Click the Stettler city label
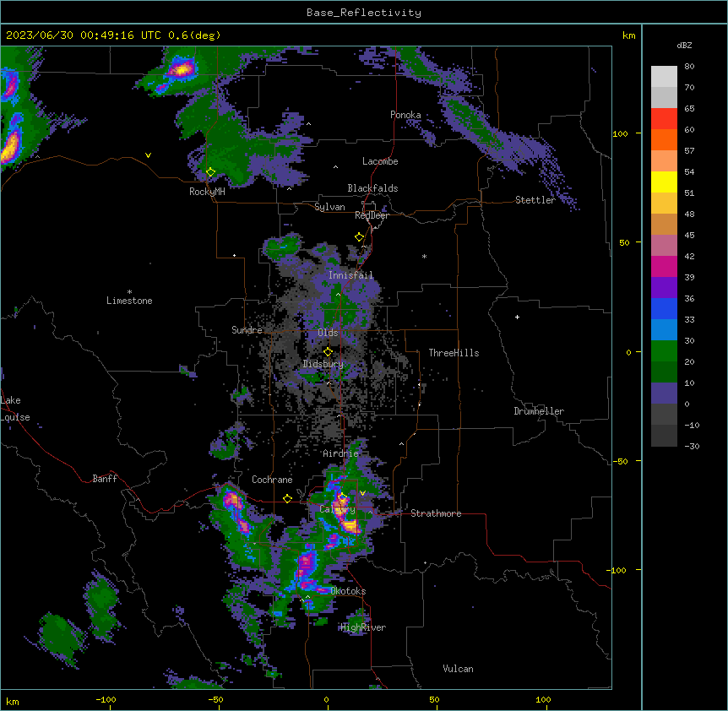Viewport: 728px width, 711px height. [x=535, y=200]
